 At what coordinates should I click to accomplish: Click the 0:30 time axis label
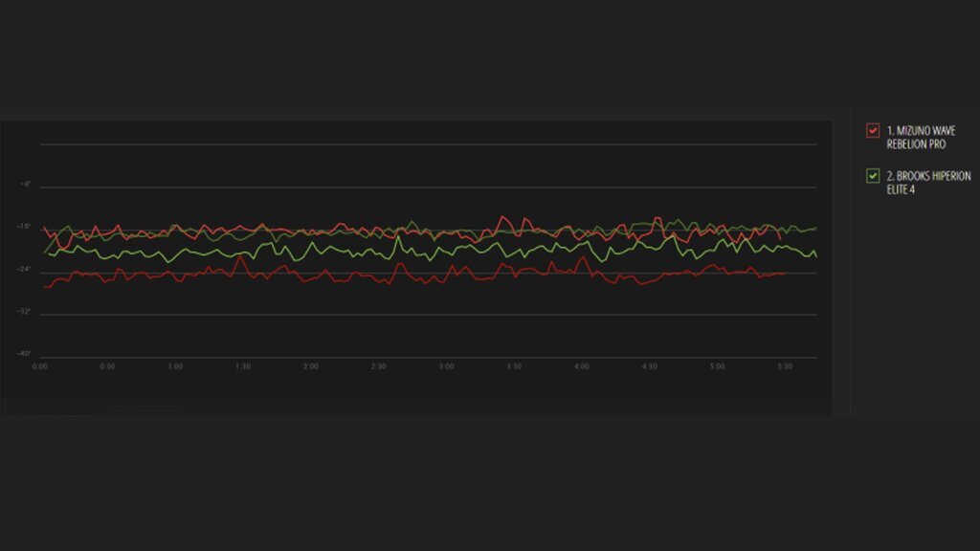click(108, 365)
